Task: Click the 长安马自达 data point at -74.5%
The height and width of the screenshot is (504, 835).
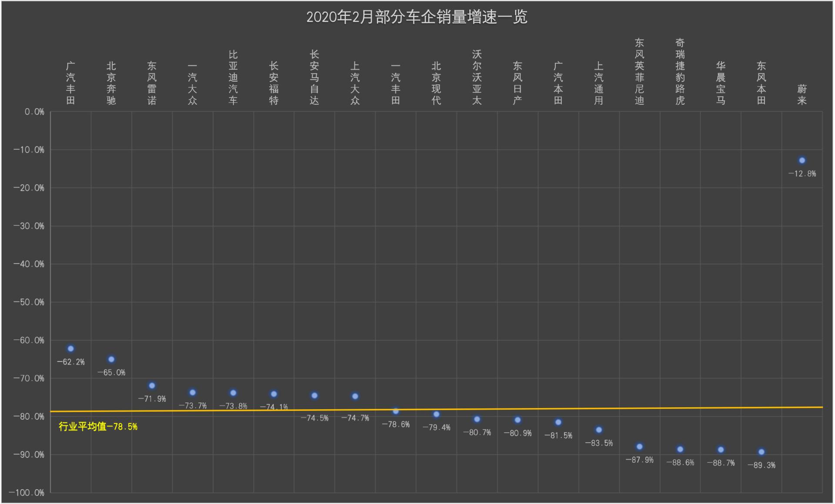Action: point(314,395)
